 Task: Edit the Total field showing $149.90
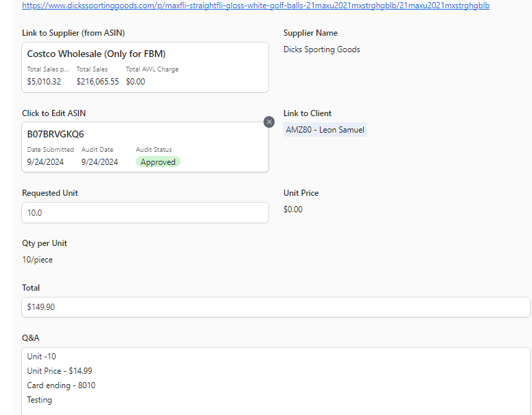click(x=275, y=307)
